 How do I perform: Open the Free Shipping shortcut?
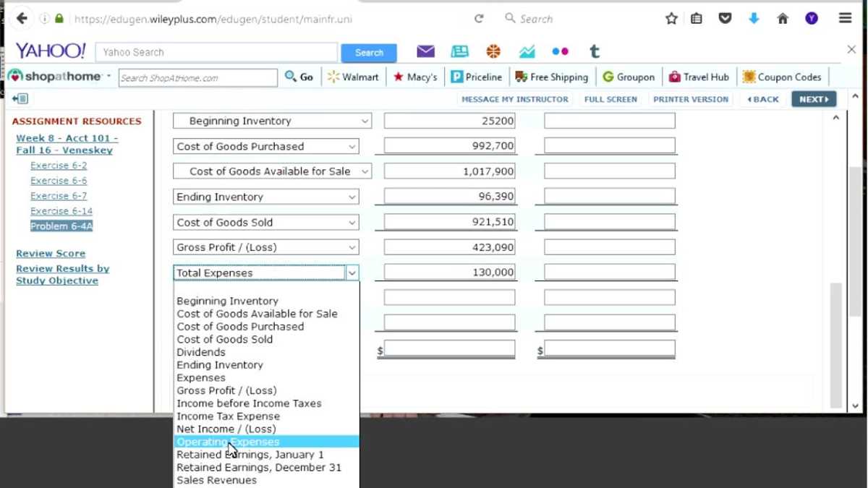click(551, 77)
